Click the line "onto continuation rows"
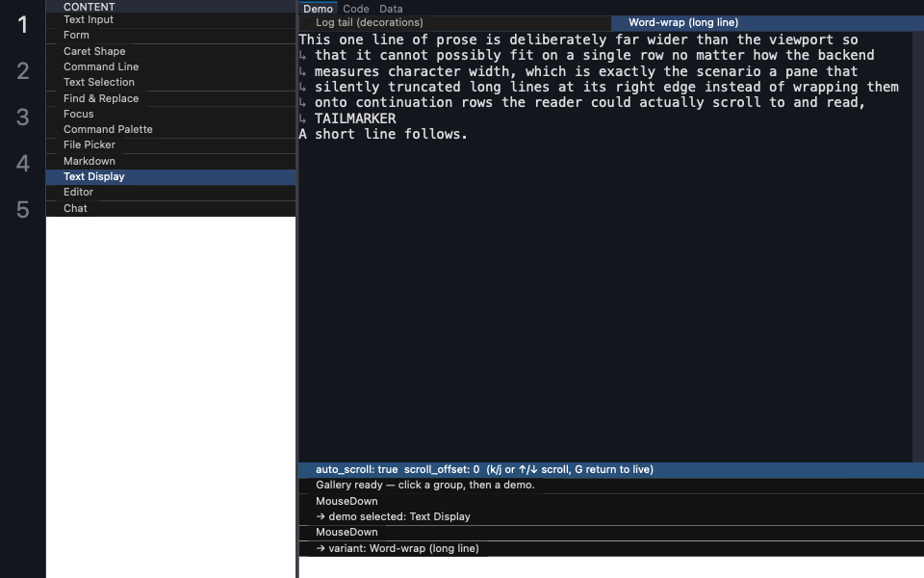 pos(582,103)
